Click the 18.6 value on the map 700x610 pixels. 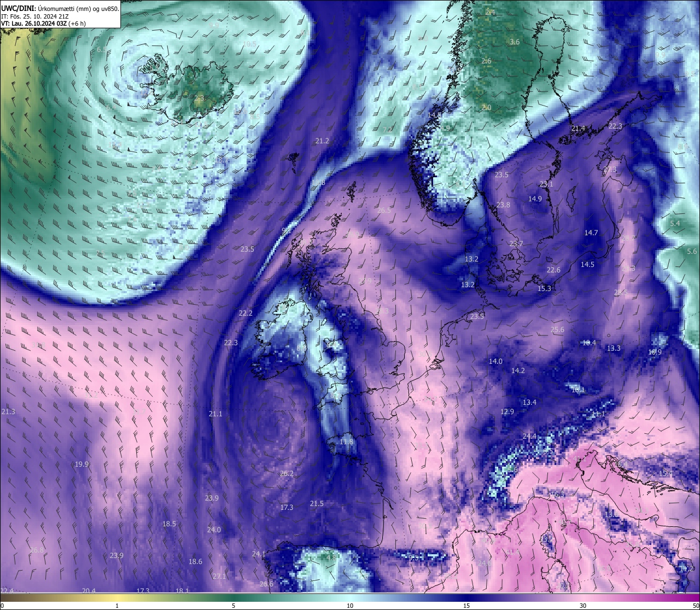click(x=195, y=562)
